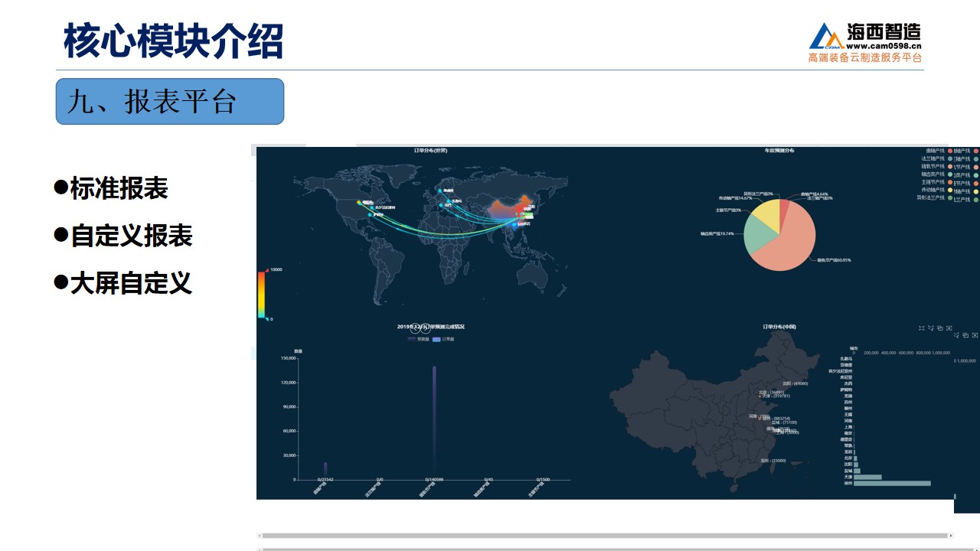Viewport: 980px width, 551px height.
Task: Click the keep-selections brush icon above the China map
Action: (940, 328)
